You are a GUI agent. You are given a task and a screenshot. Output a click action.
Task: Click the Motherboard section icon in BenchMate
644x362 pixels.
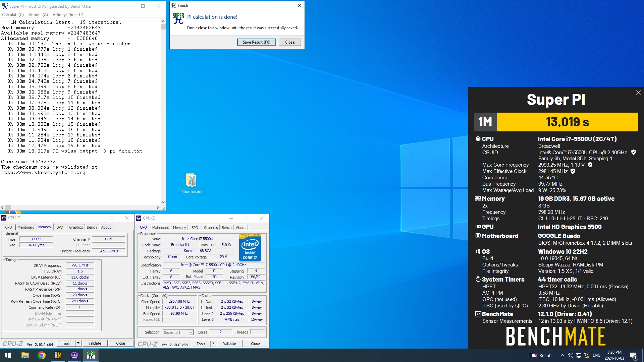(x=478, y=236)
